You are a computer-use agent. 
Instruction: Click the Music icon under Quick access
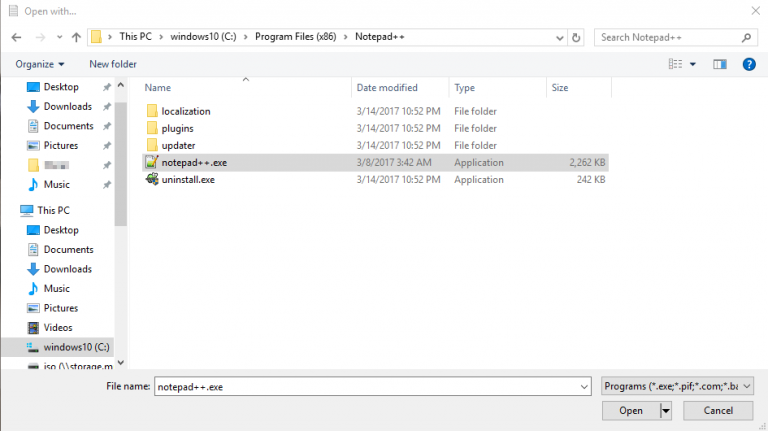point(33,185)
